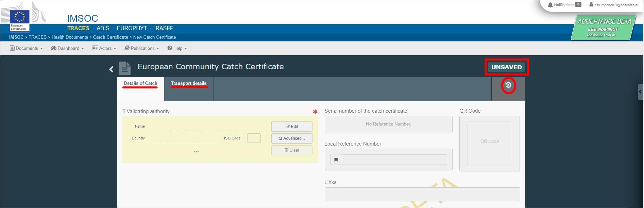Click the validating authority Name field
Viewport: 644px width, 208px height.
208,127
